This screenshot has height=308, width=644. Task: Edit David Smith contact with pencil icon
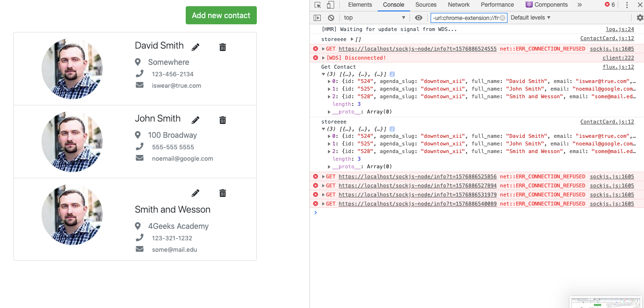click(195, 47)
